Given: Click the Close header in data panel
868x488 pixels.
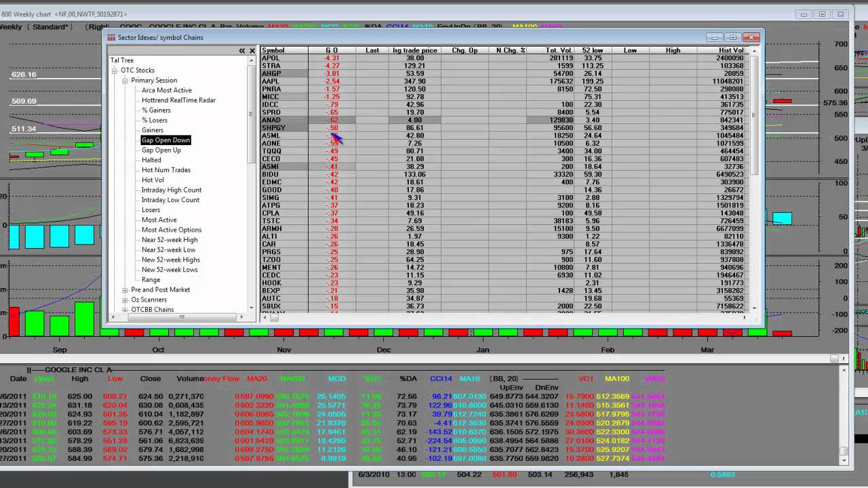Looking at the screenshot, I should click(151, 378).
